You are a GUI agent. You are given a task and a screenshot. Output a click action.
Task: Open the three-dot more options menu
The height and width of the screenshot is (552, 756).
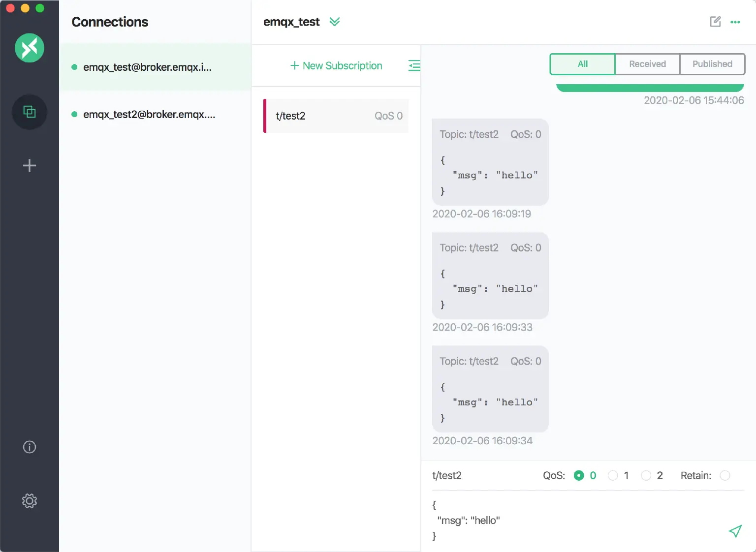(735, 22)
